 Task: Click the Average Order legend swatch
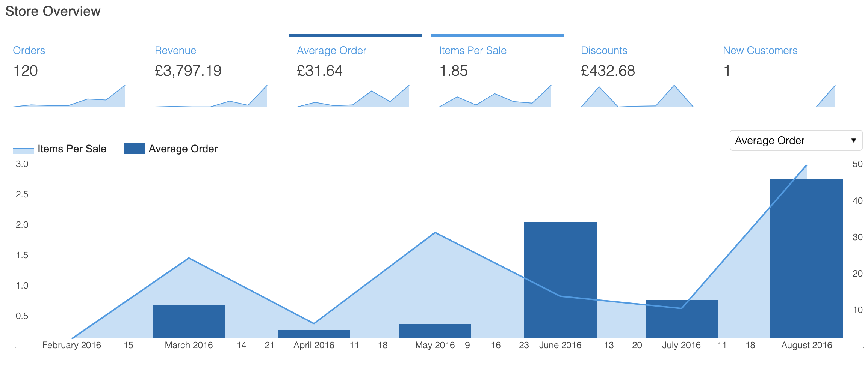point(135,149)
